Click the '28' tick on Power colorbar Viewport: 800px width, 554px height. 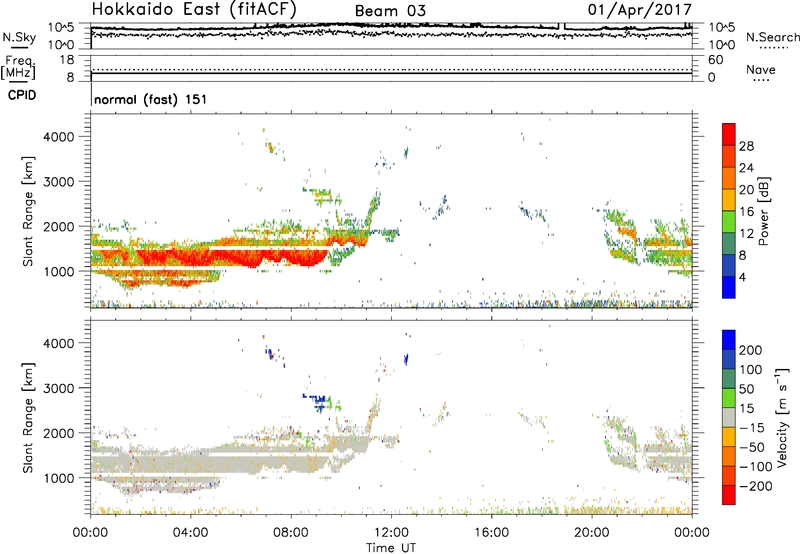pos(746,146)
